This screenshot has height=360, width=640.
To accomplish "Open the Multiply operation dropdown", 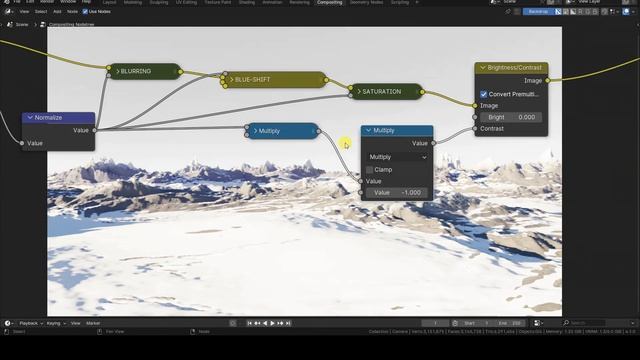I will [397, 157].
